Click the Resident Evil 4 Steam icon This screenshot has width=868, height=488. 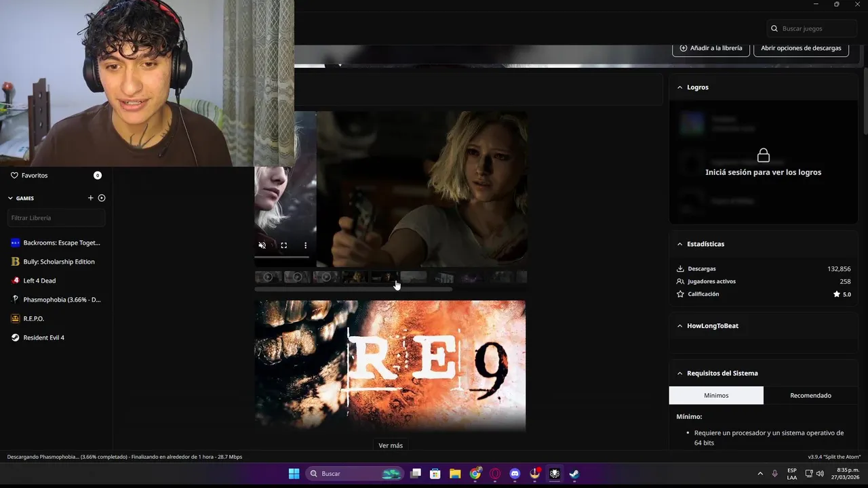(x=16, y=338)
